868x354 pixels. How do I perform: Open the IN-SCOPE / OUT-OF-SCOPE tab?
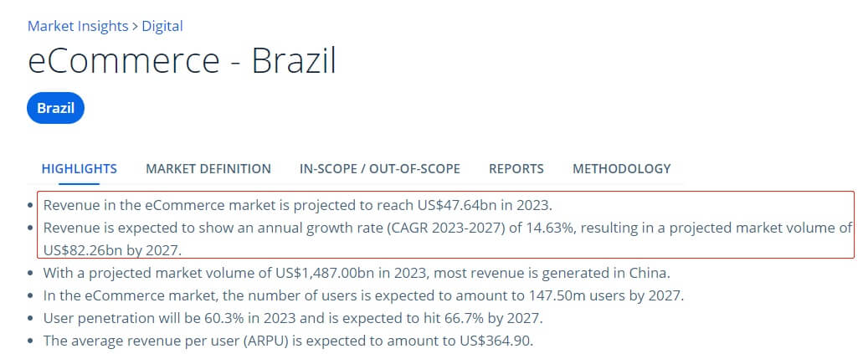point(379,168)
